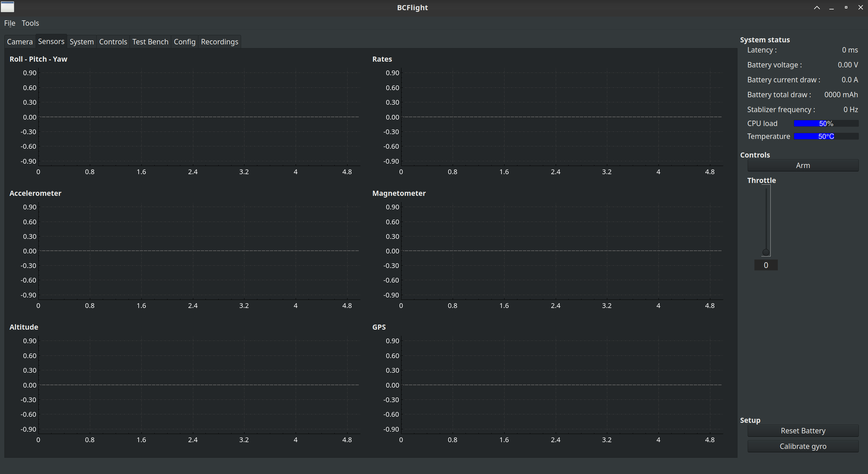Click the Temperature progress bar

click(826, 137)
